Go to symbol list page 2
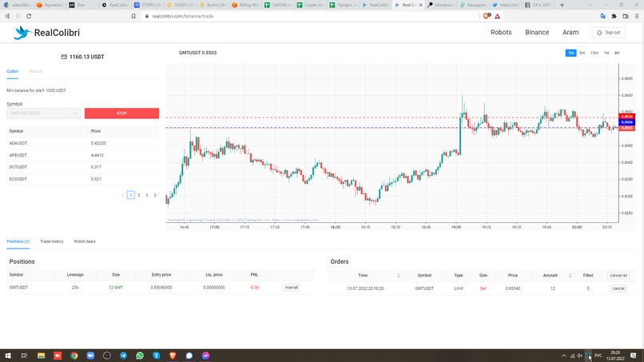The width and height of the screenshot is (644, 362). (x=139, y=195)
